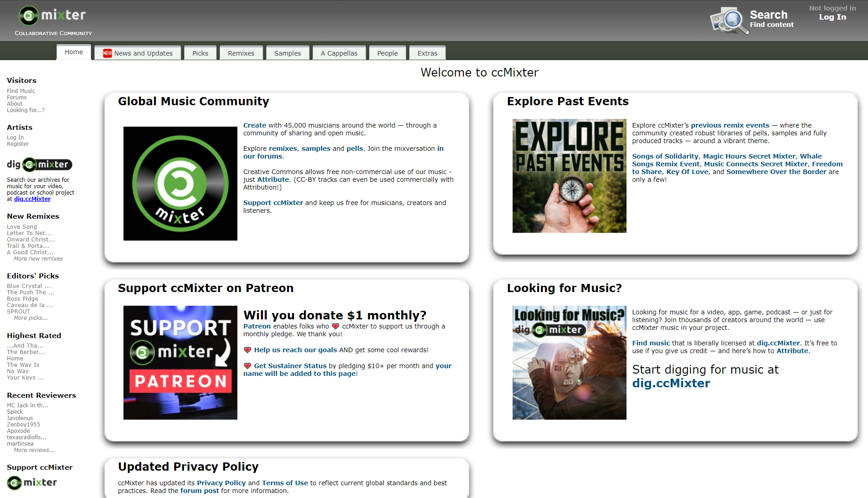868x498 pixels.
Task: Click Log In in the header
Action: tap(832, 17)
